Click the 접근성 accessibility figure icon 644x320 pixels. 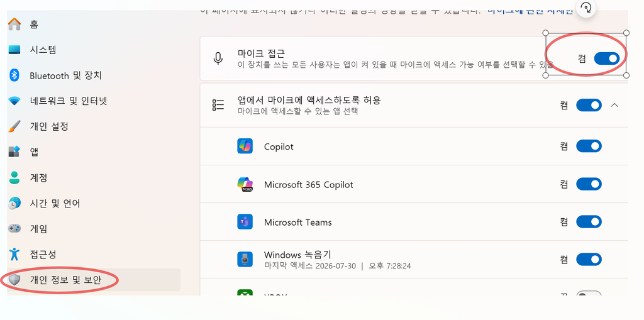coord(14,254)
